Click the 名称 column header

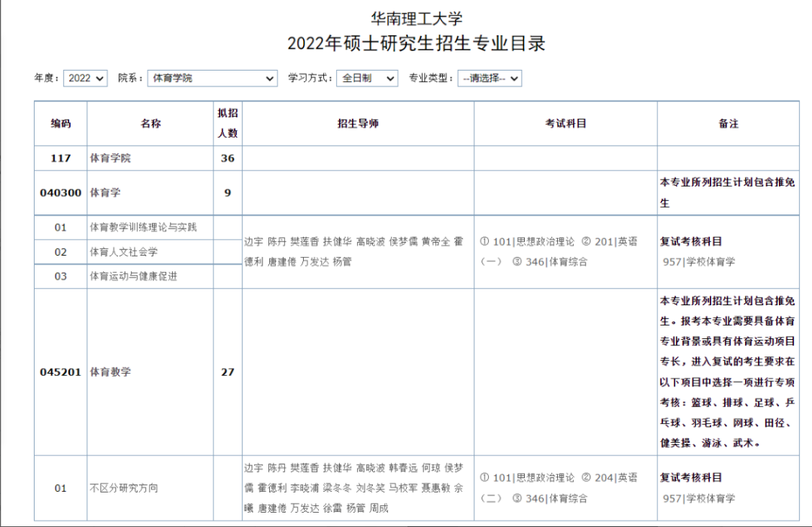[x=150, y=123]
